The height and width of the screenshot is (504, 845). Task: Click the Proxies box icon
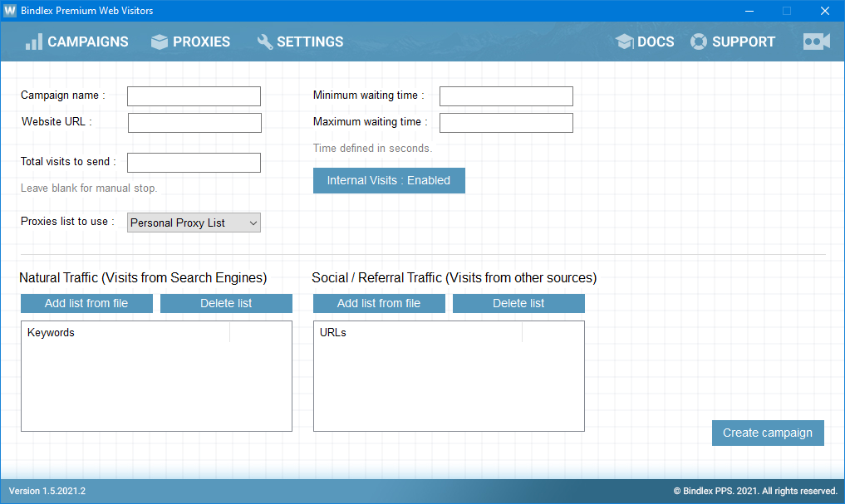160,42
